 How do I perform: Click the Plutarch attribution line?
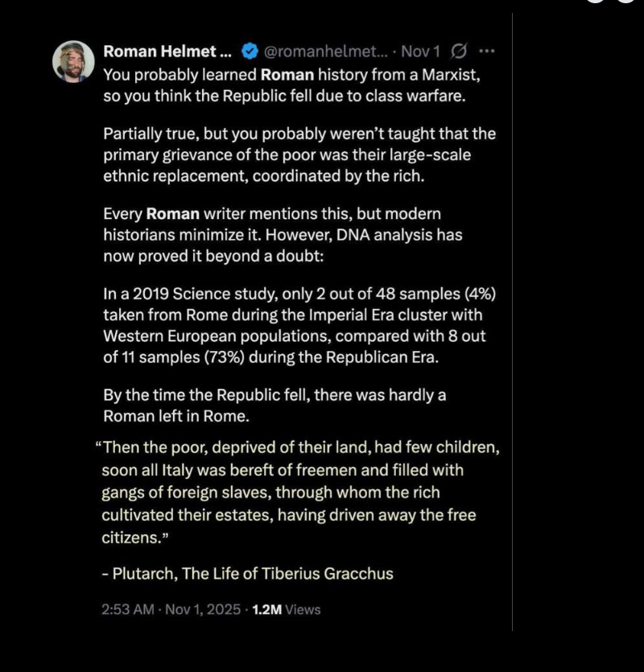247,574
